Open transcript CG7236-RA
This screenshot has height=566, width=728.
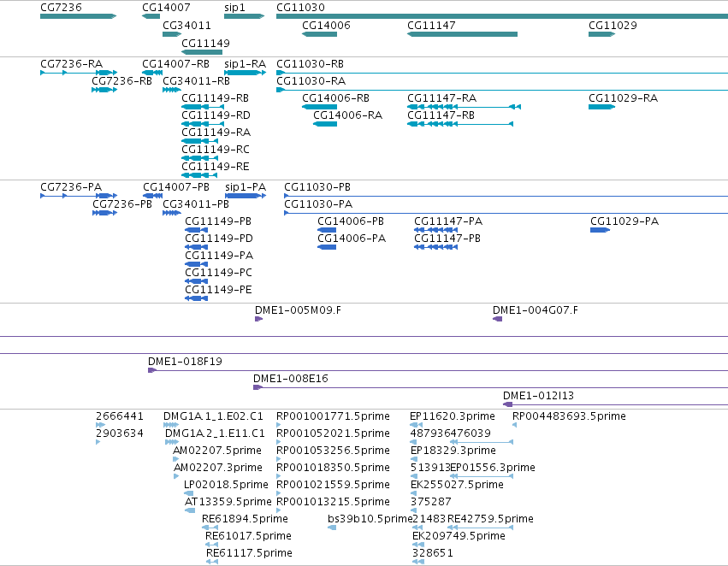point(72,64)
